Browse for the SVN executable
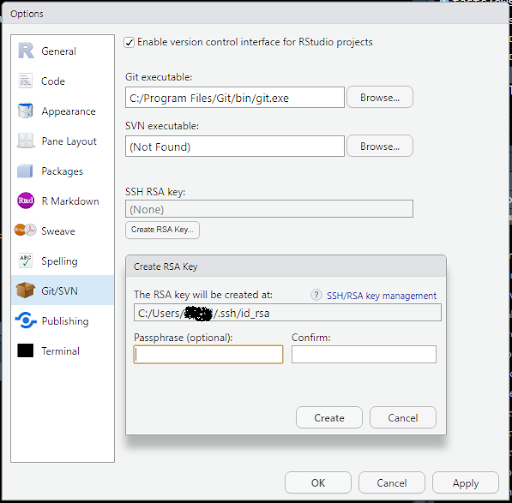The height and width of the screenshot is (503, 512). point(380,146)
